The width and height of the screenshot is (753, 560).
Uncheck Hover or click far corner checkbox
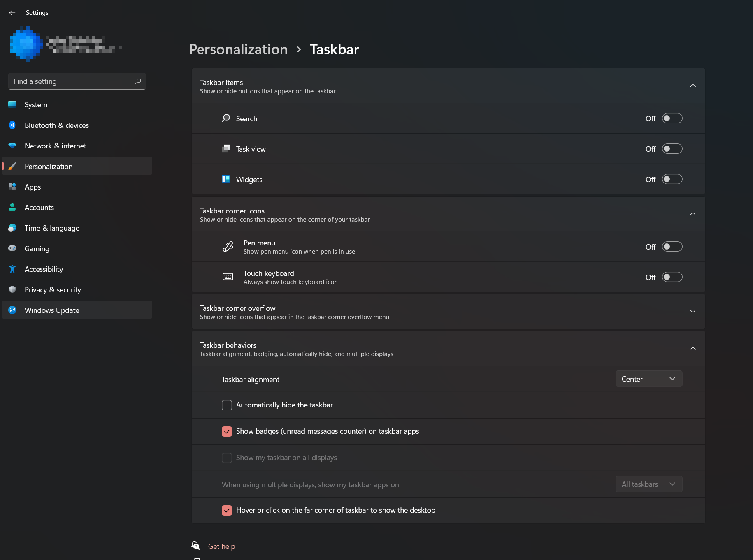[227, 510]
